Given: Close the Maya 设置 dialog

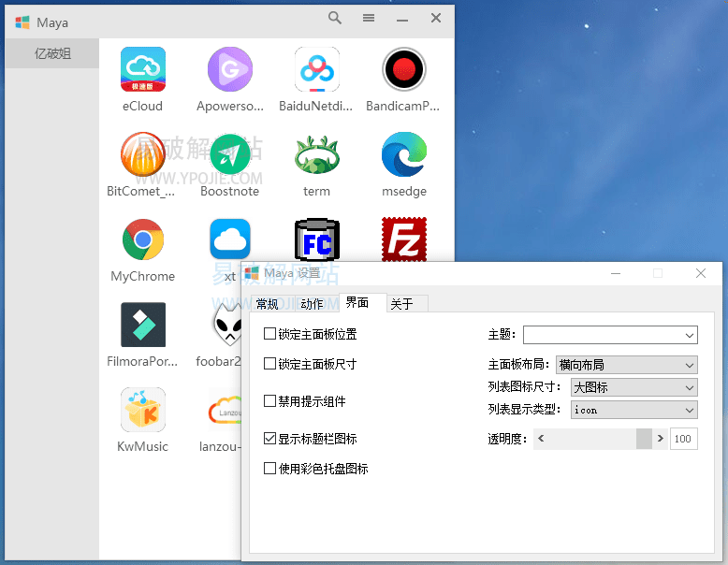Looking at the screenshot, I should [701, 273].
